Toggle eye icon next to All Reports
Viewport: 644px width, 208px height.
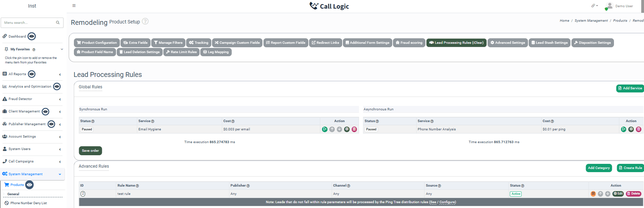[32, 74]
